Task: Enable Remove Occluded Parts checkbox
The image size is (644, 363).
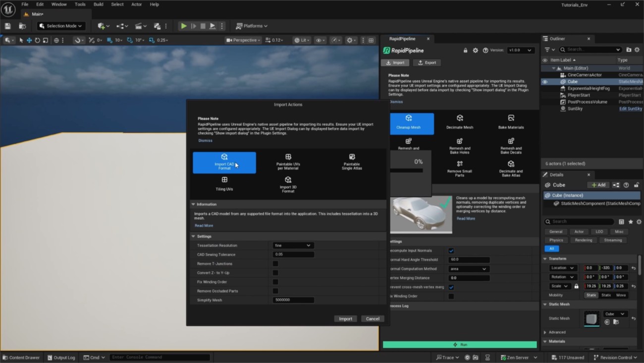Action: click(275, 291)
